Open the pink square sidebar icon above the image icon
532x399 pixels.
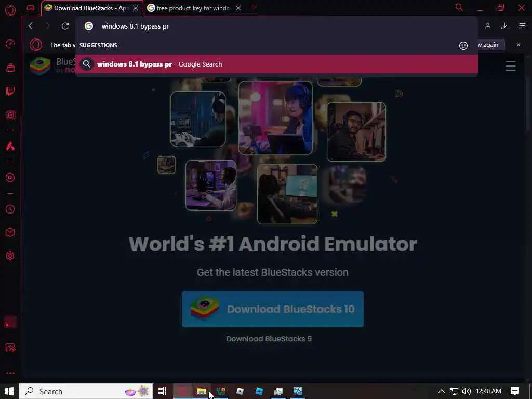(10, 323)
